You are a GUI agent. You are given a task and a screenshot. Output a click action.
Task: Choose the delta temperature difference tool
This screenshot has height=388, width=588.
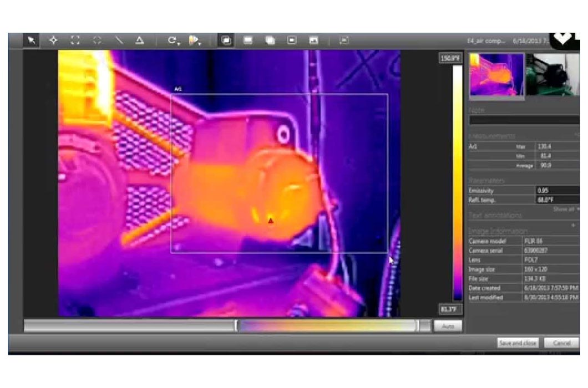click(140, 40)
